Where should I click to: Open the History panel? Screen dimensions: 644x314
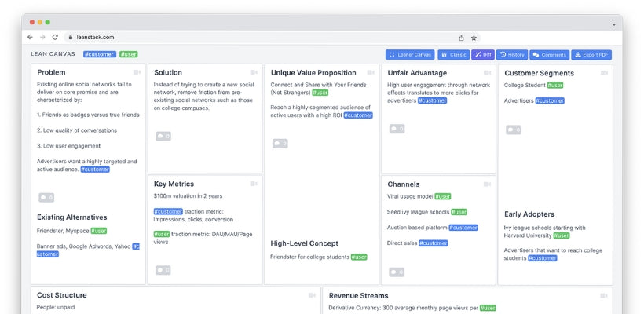(x=511, y=55)
